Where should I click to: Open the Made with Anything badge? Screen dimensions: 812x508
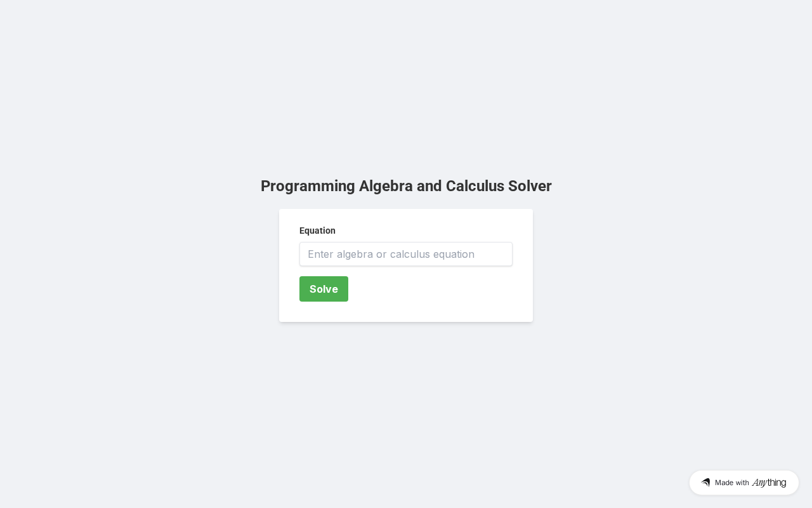pyautogui.click(x=744, y=483)
